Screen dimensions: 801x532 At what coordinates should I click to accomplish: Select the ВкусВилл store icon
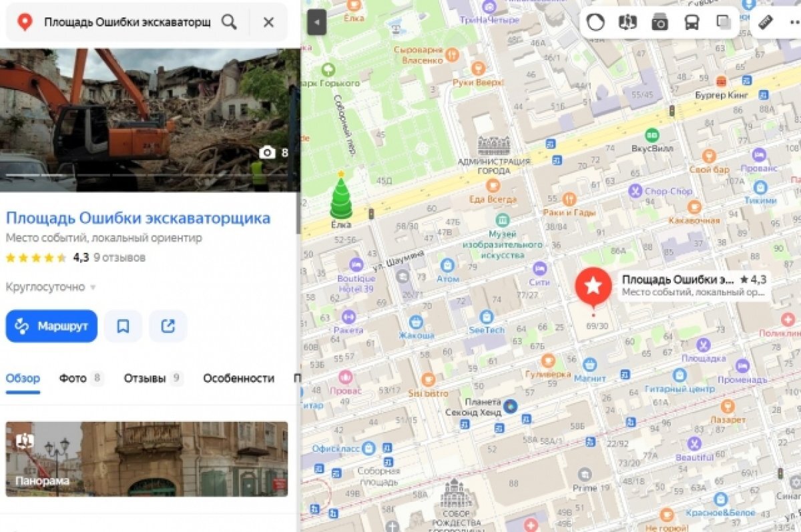click(x=652, y=134)
